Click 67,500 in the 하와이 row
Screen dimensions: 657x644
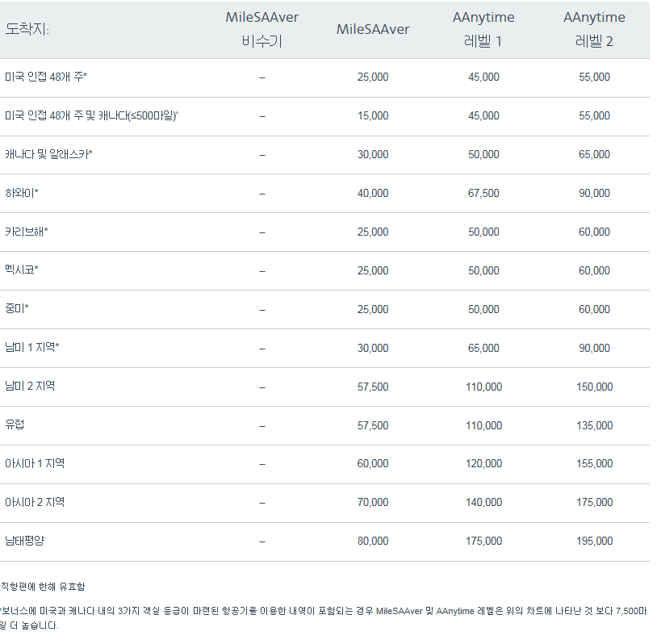(483, 193)
